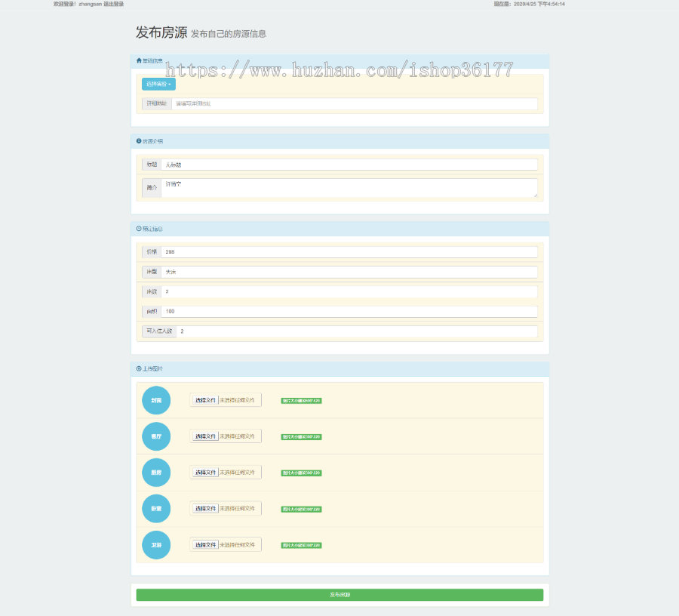Click 选择文件 button in the 卫浴 row
Screen dimensions: 679x616
[207, 544]
